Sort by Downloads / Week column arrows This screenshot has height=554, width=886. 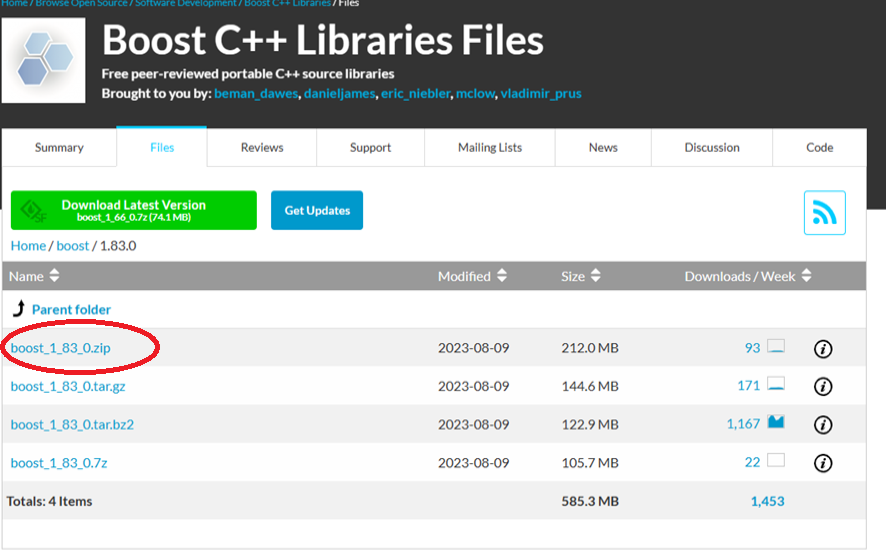806,276
